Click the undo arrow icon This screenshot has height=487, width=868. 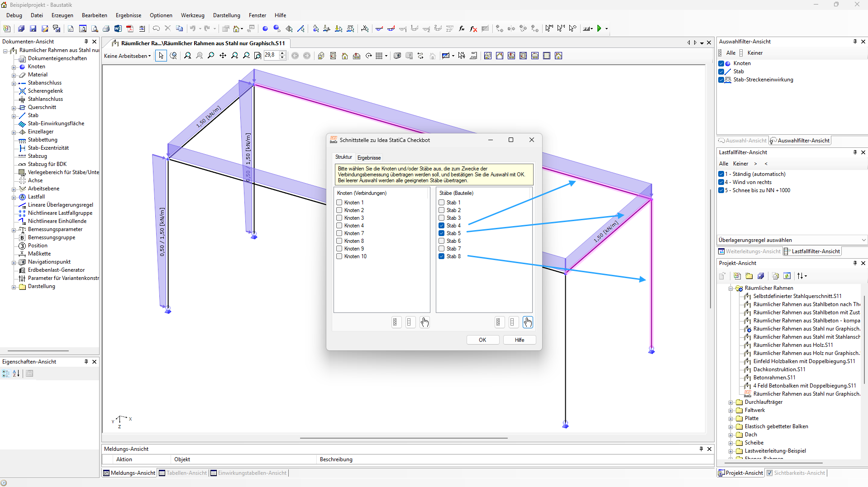point(193,28)
